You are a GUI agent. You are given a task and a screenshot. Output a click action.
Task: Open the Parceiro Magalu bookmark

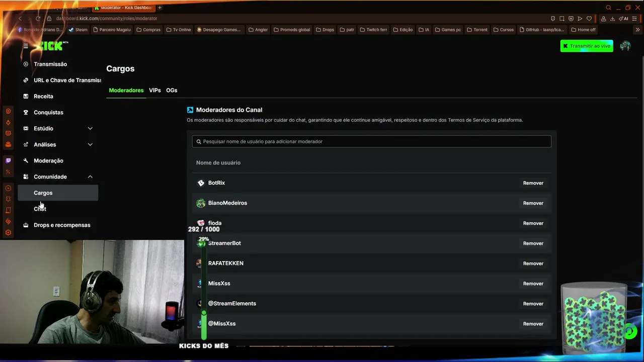point(111,30)
